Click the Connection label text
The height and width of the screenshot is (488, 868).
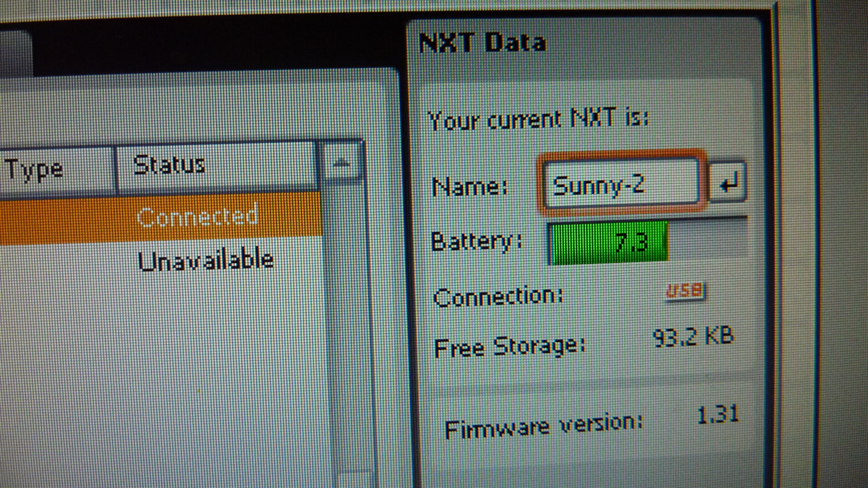498,296
